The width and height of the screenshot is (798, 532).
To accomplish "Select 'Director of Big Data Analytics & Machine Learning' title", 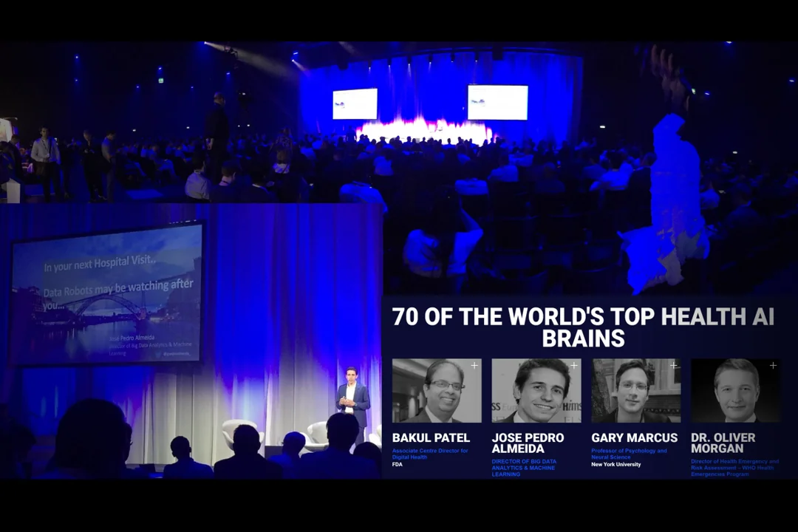I will tap(524, 468).
